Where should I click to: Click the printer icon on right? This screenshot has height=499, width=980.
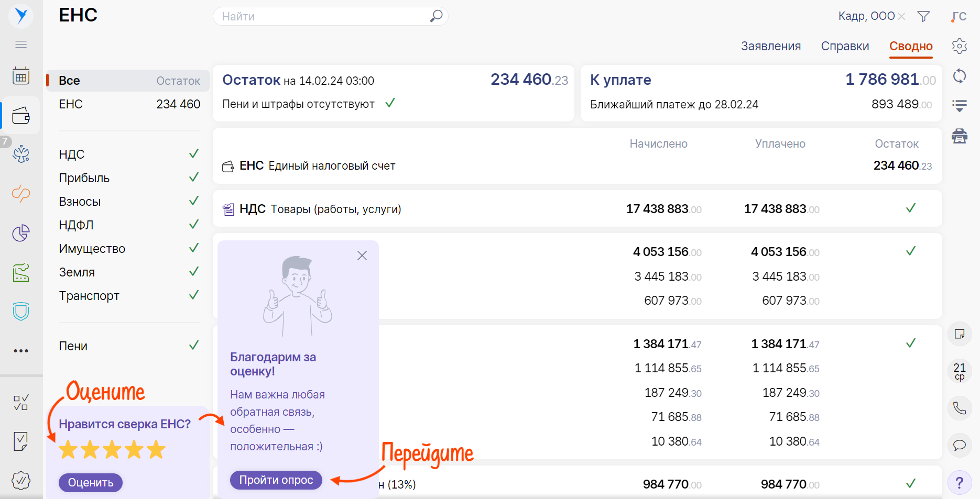960,136
